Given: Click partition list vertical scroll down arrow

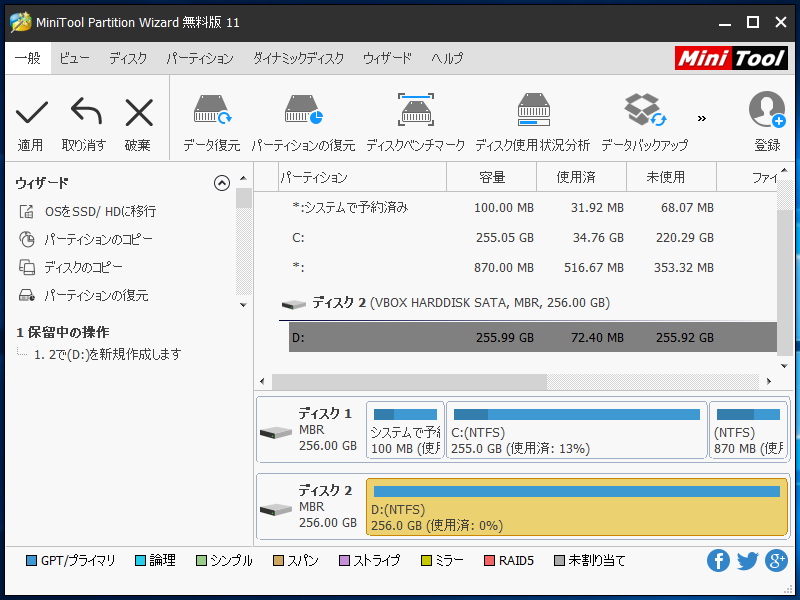Looking at the screenshot, I should [x=784, y=366].
